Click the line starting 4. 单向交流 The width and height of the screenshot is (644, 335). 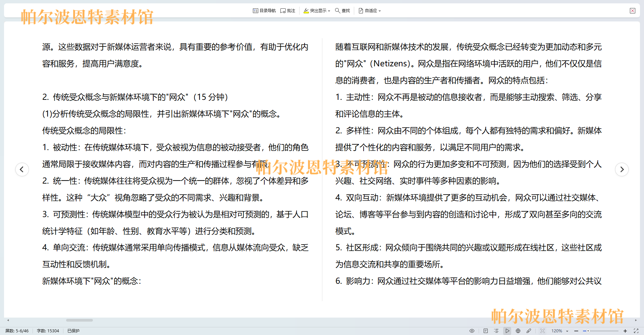coord(175,248)
